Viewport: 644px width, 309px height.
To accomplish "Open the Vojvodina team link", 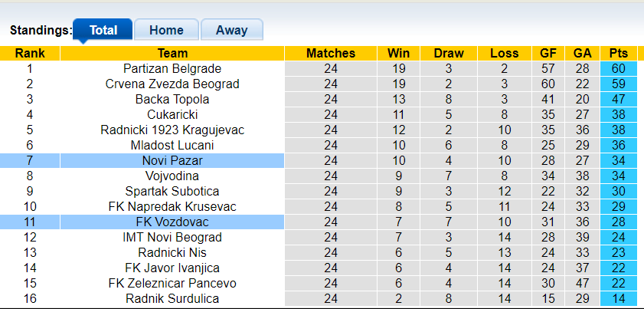I will tap(172, 176).
